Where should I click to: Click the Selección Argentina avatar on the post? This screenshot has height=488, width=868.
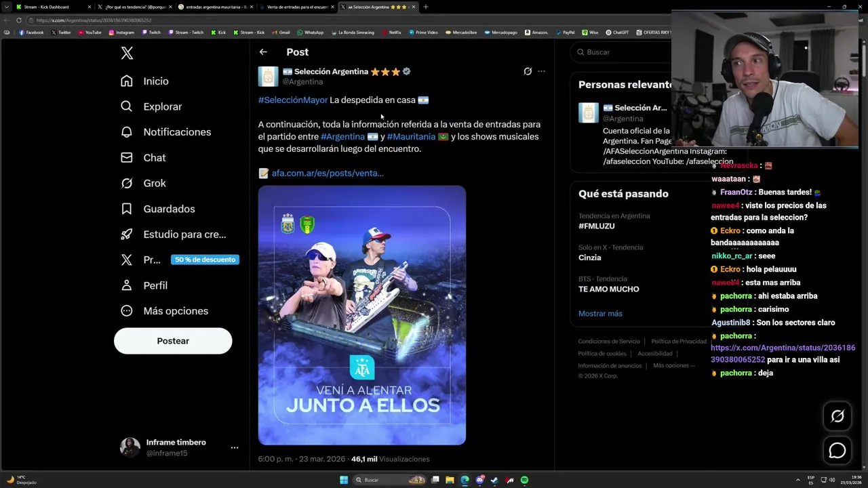click(x=269, y=77)
